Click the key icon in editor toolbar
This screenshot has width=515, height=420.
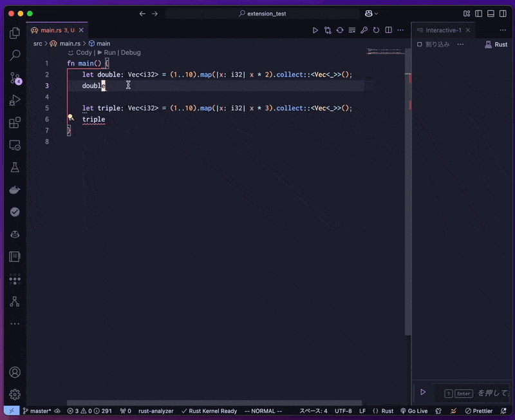click(364, 30)
